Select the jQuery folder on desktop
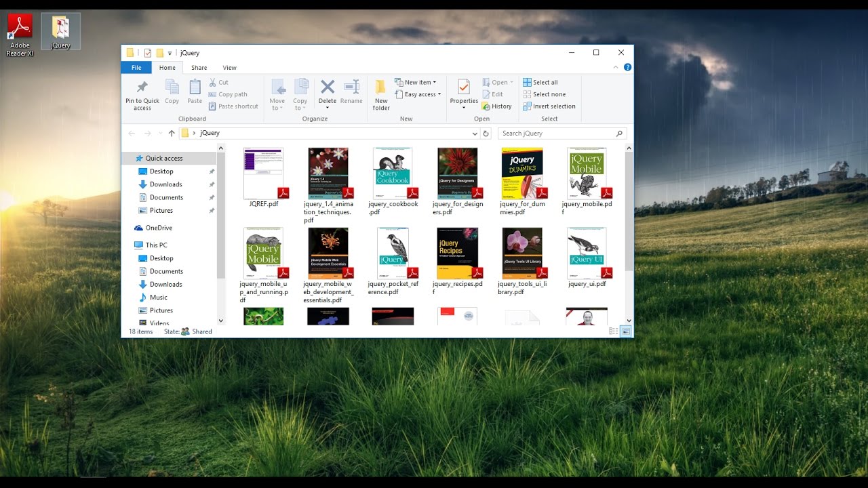The image size is (868, 488). pos(60,31)
